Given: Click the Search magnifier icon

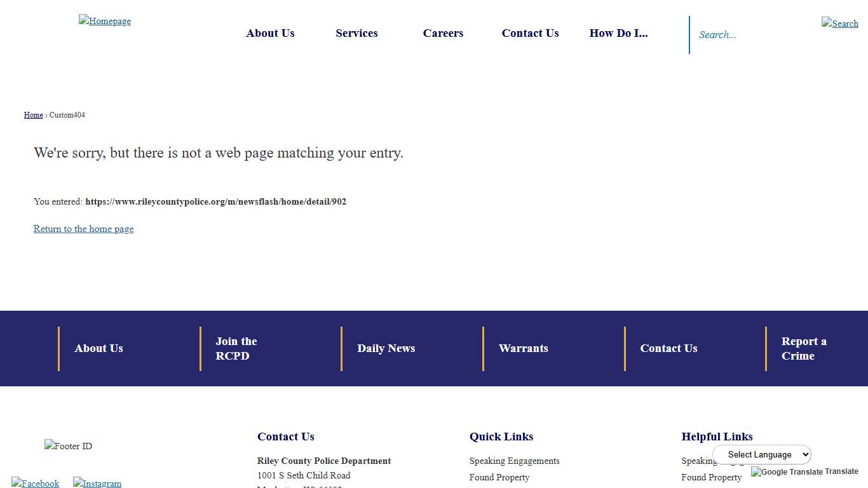Looking at the screenshot, I should (839, 23).
